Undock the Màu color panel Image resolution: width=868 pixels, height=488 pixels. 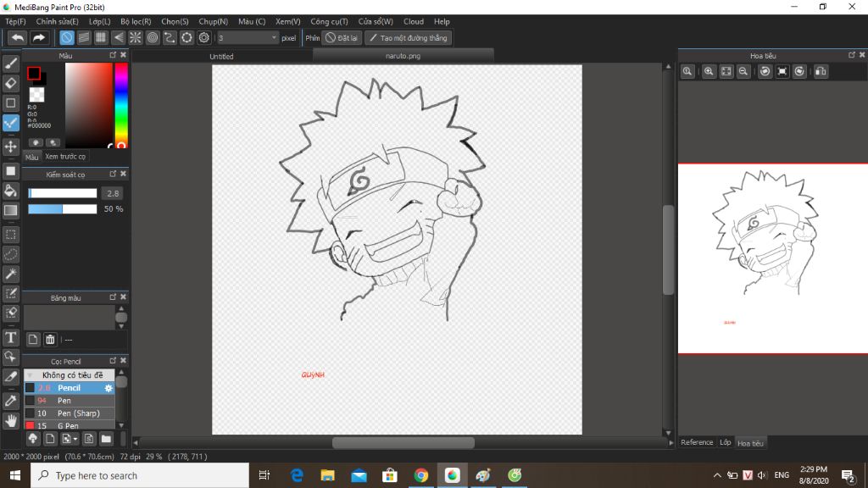click(x=113, y=55)
